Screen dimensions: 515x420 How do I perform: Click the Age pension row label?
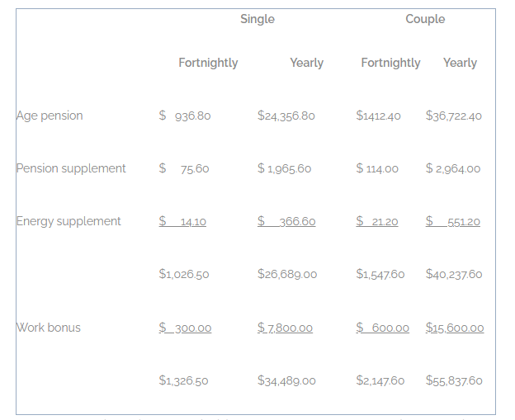pos(50,116)
